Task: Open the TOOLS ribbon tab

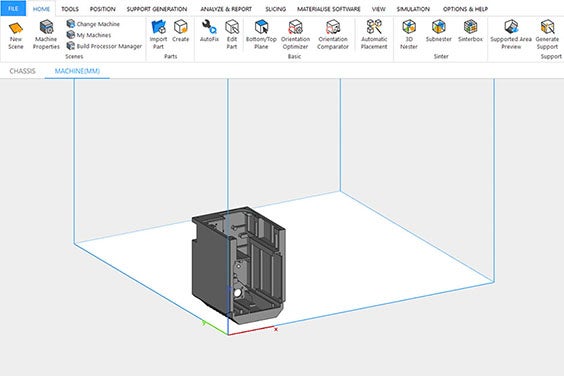Action: pyautogui.click(x=70, y=9)
